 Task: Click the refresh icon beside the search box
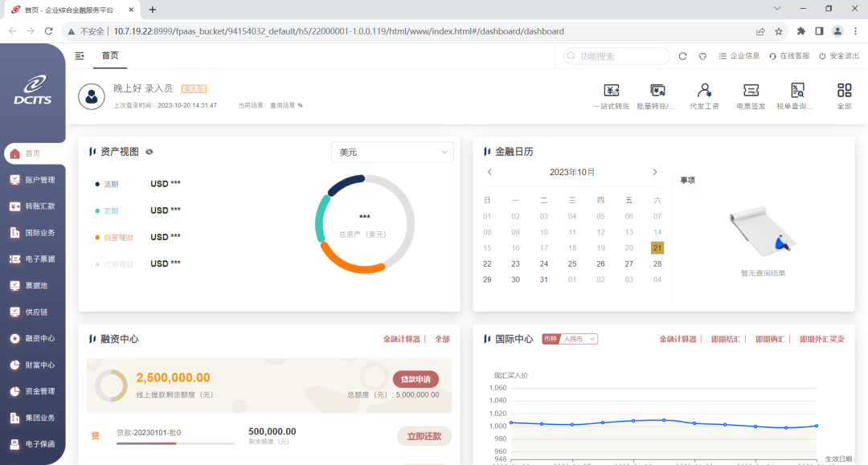point(682,56)
